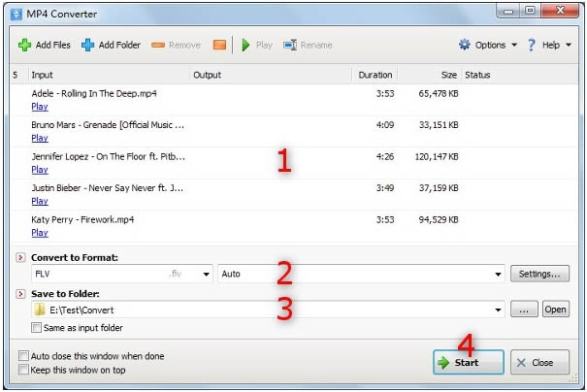
Task: Check Same as input folder
Action: pos(36,328)
